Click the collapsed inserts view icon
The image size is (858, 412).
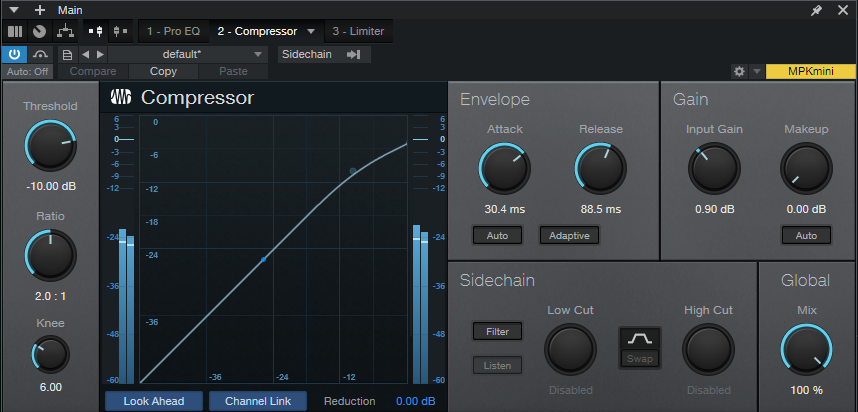pyautogui.click(x=121, y=31)
